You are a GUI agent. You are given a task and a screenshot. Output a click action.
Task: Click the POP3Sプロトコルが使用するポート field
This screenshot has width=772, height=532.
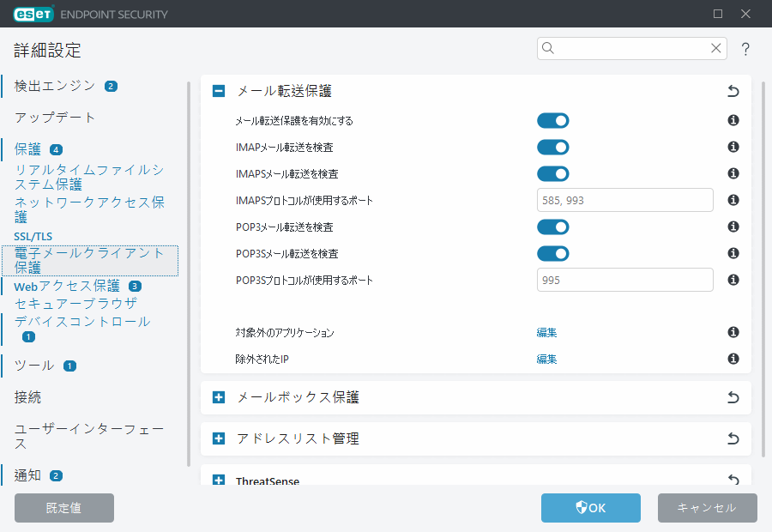tap(624, 280)
